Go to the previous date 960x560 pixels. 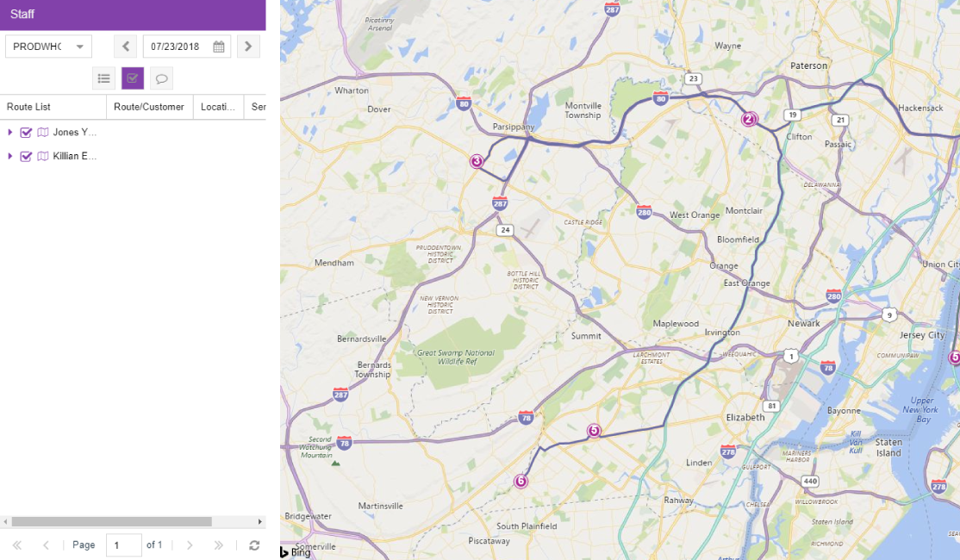[x=126, y=47]
